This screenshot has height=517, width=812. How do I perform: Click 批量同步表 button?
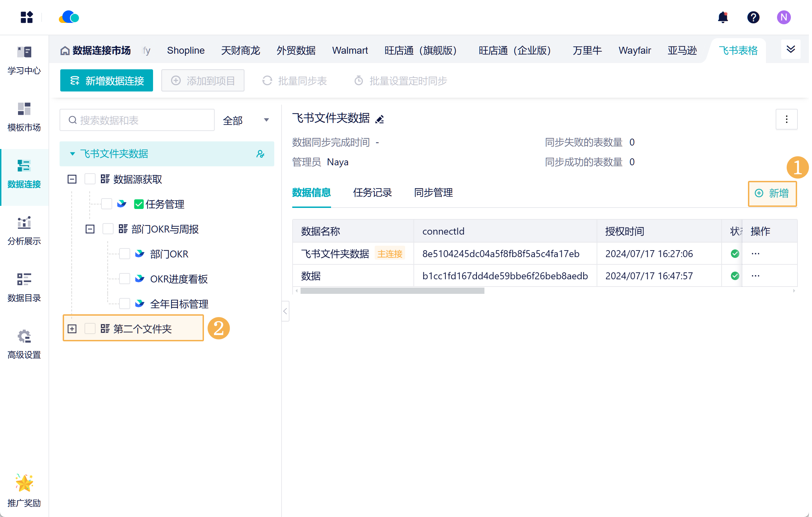(295, 81)
